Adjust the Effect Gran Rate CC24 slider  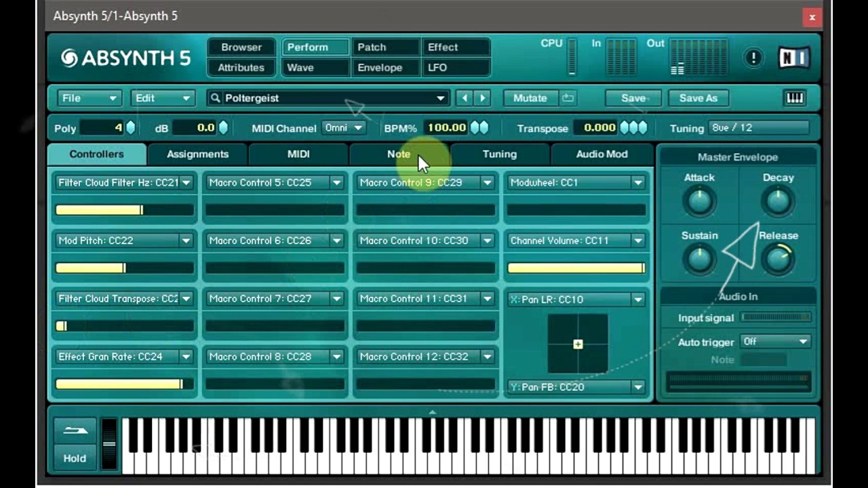[124, 384]
